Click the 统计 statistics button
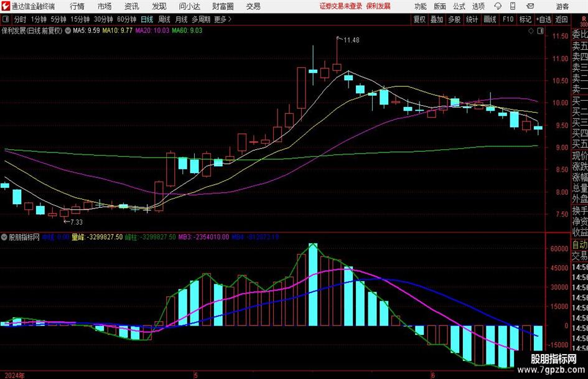 472,19
